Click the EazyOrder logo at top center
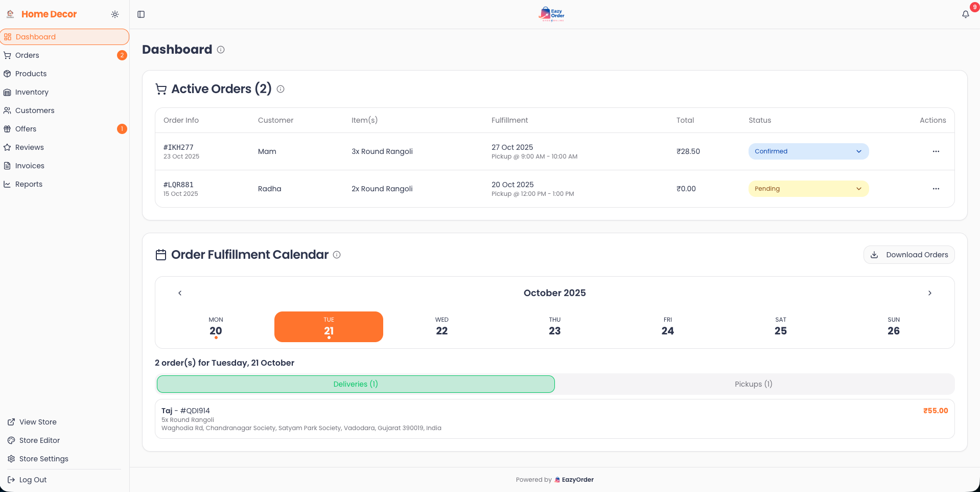 551,14
